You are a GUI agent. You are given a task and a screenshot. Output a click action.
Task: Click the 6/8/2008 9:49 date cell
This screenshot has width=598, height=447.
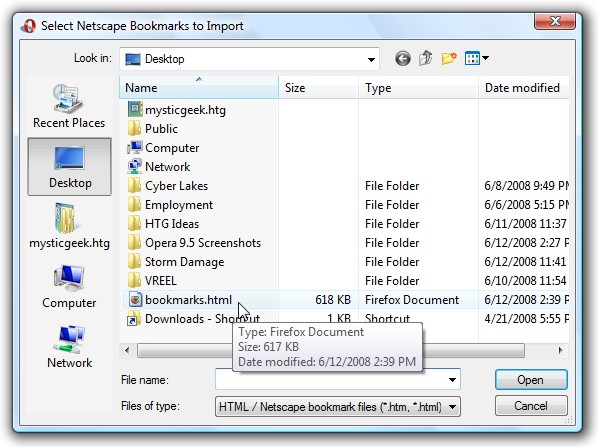[527, 186]
